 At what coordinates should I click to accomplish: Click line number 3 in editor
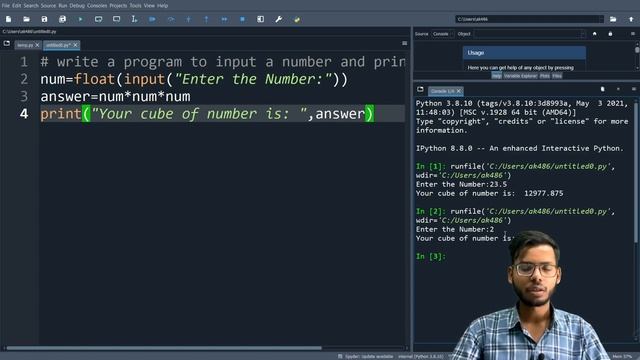click(24, 96)
